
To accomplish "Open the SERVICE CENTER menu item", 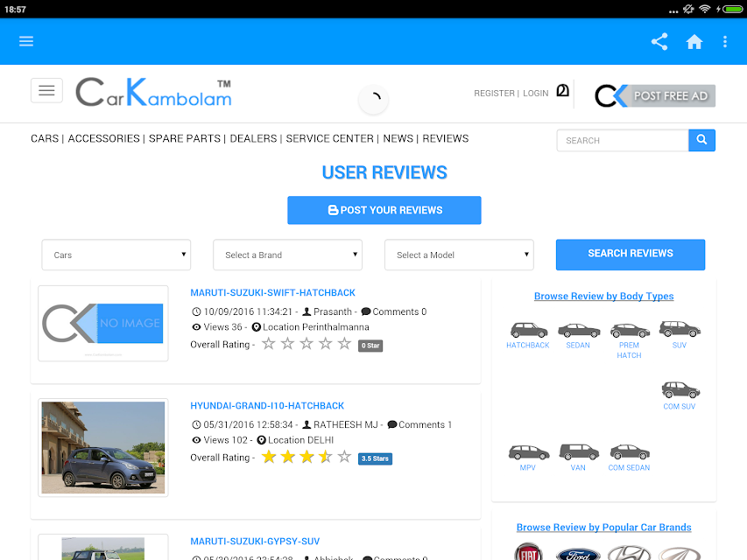I will coord(329,138).
